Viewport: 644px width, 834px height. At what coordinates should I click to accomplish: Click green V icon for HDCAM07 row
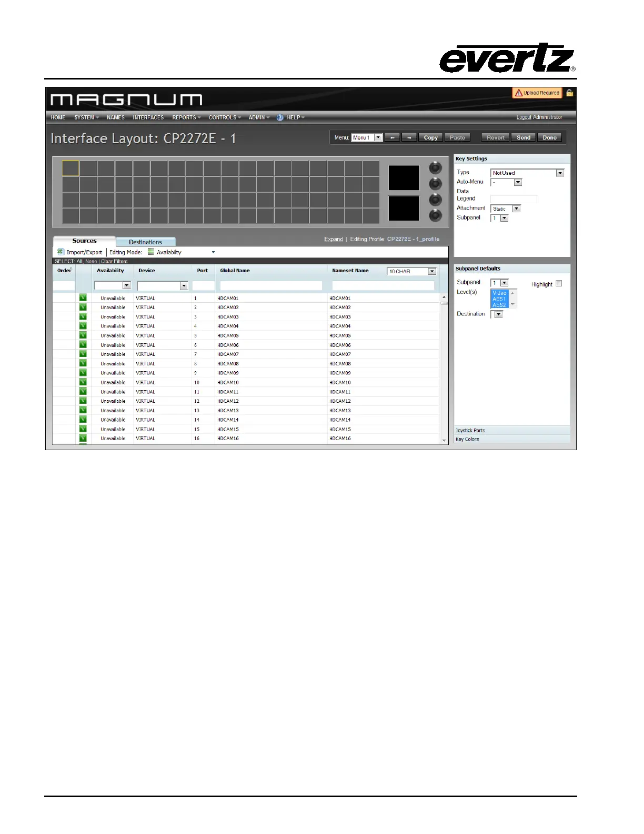[83, 354]
